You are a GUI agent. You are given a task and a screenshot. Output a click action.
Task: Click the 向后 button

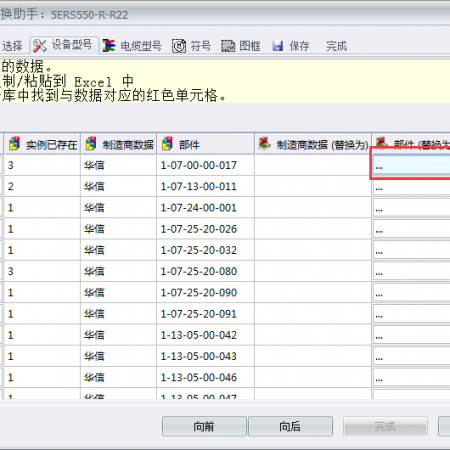click(x=290, y=426)
